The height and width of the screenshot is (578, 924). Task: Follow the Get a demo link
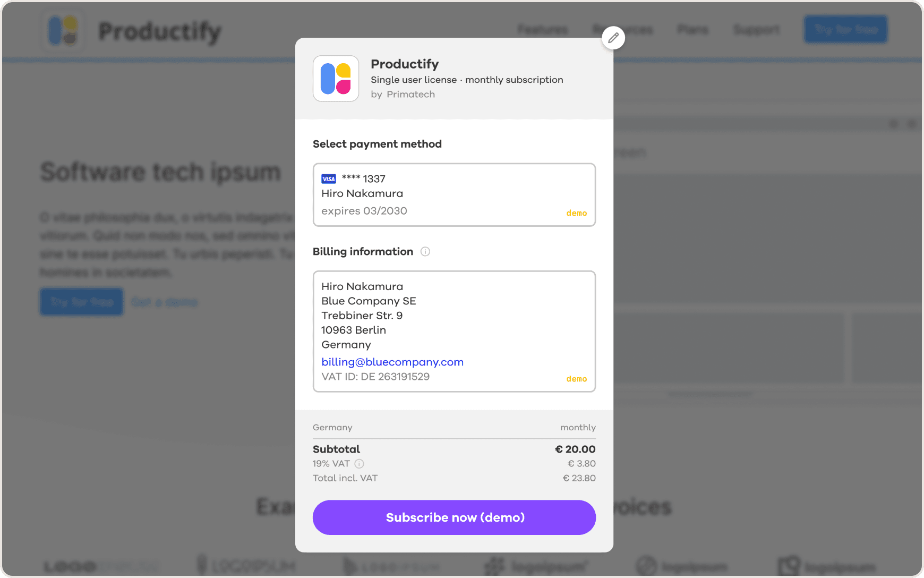[x=165, y=302]
